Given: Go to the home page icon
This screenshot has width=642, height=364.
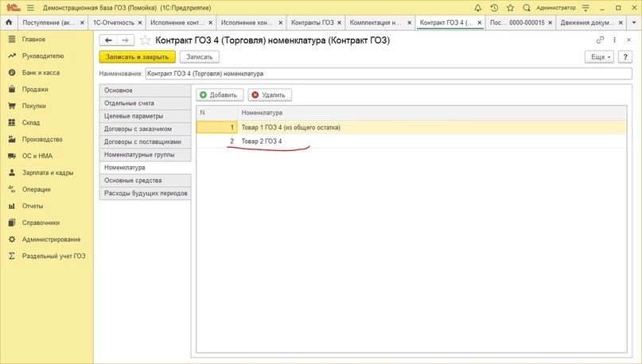Looking at the screenshot, I should point(9,22).
